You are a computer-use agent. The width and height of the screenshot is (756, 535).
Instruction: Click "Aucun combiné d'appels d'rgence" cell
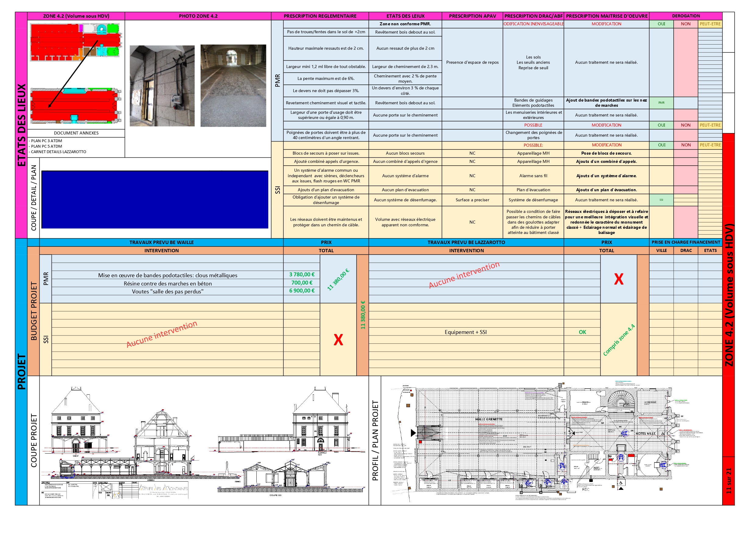pyautogui.click(x=405, y=161)
